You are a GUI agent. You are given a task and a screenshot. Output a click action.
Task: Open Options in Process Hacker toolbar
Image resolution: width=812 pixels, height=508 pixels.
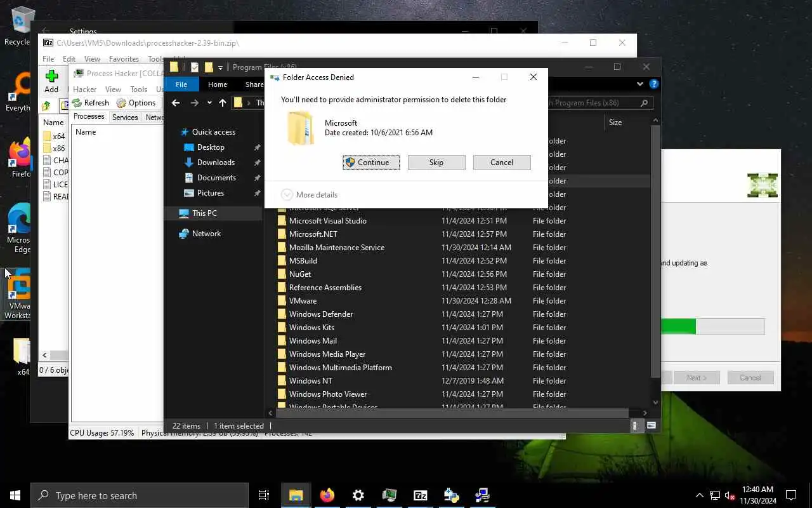pyautogui.click(x=136, y=103)
